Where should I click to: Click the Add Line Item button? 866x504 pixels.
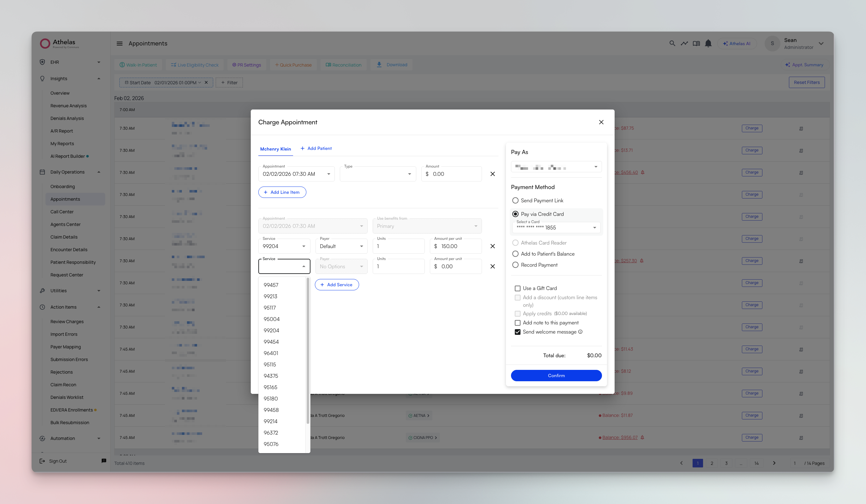coord(282,192)
